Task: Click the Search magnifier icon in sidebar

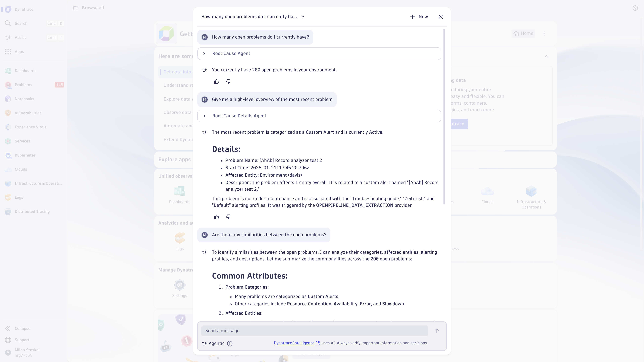Action: point(8,23)
